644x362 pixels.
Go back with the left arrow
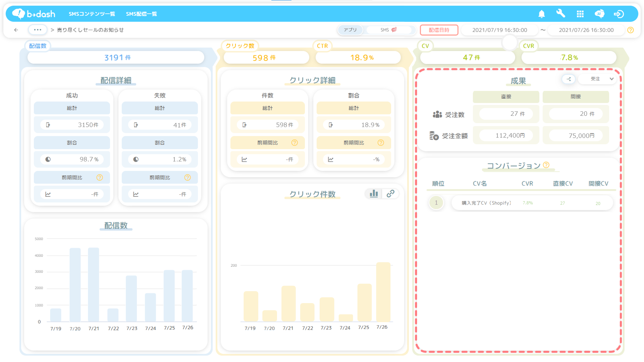click(16, 30)
